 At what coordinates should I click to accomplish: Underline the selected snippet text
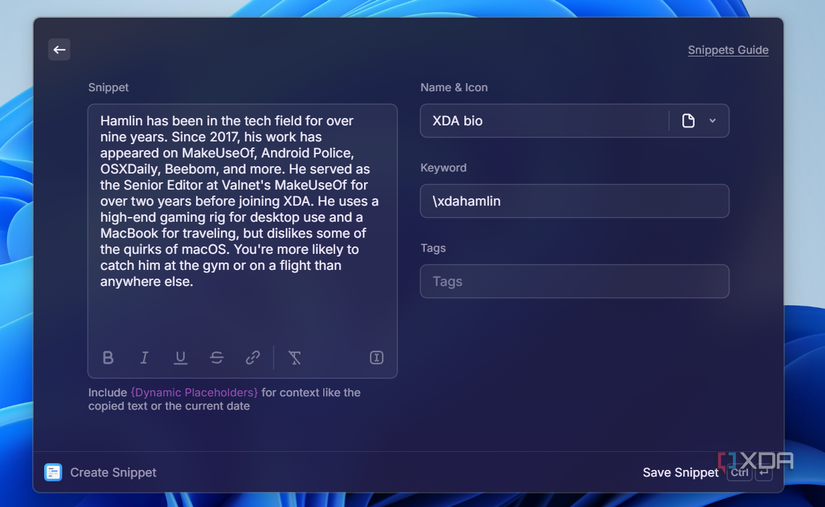[x=180, y=358]
